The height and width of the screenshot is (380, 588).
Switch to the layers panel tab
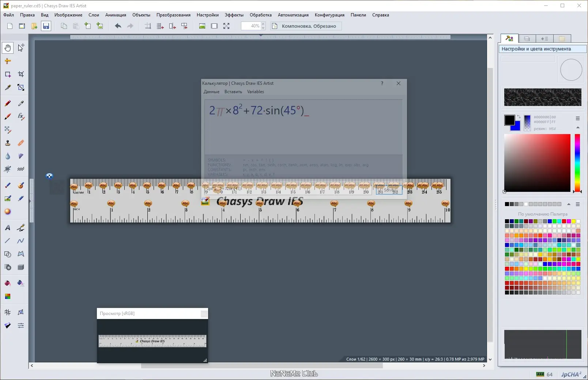527,38
